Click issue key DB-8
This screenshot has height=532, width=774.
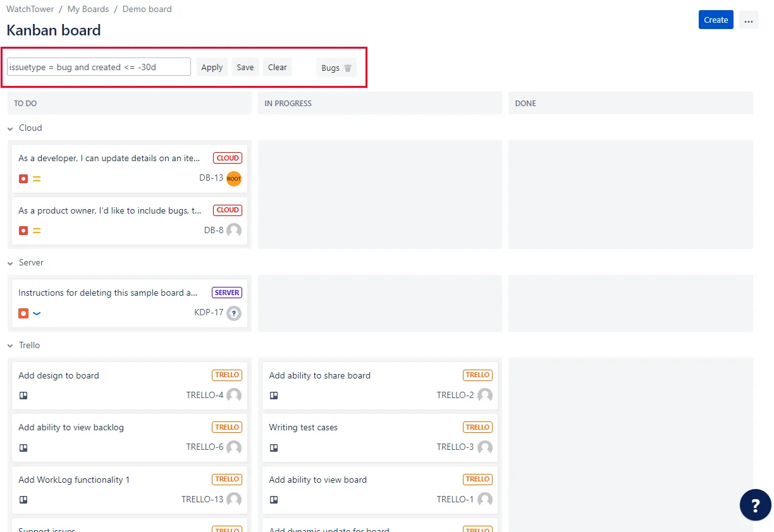tap(214, 231)
